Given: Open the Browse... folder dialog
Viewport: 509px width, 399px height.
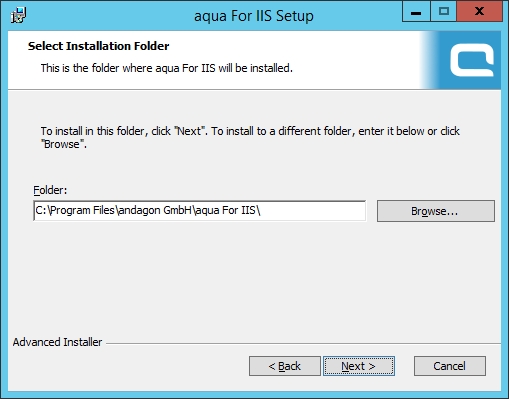Looking at the screenshot, I should [x=436, y=211].
